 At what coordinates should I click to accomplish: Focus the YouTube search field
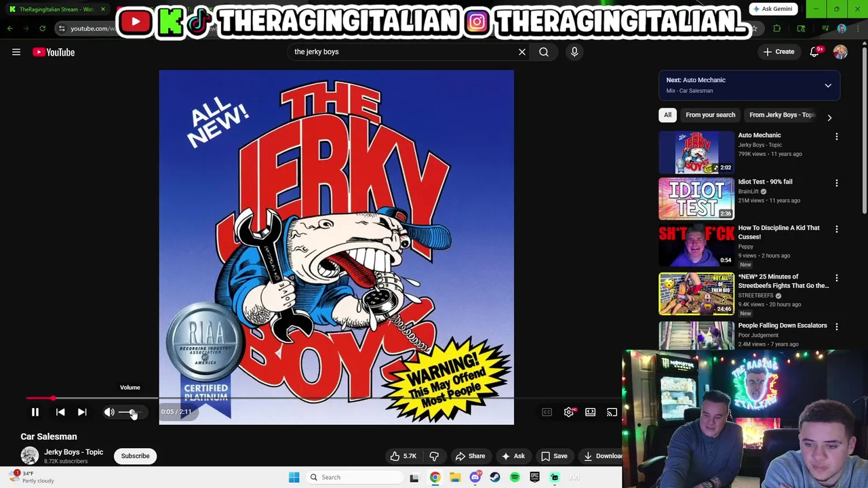[x=403, y=52]
